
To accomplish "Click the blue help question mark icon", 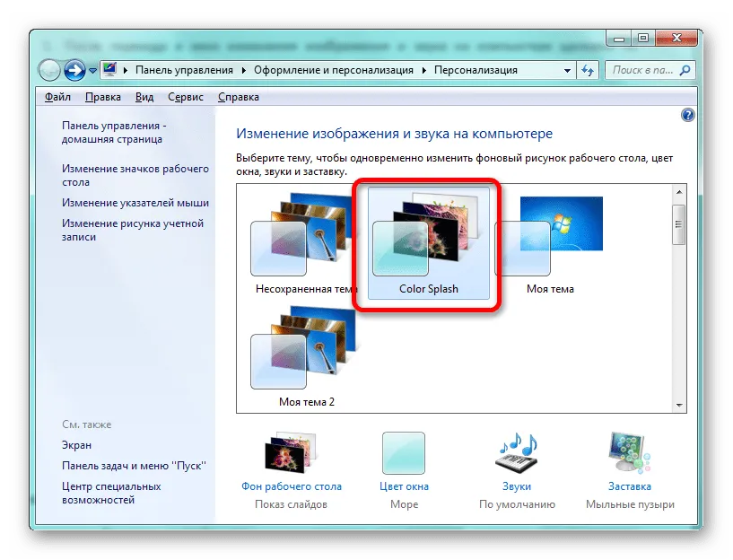I will pyautogui.click(x=687, y=115).
